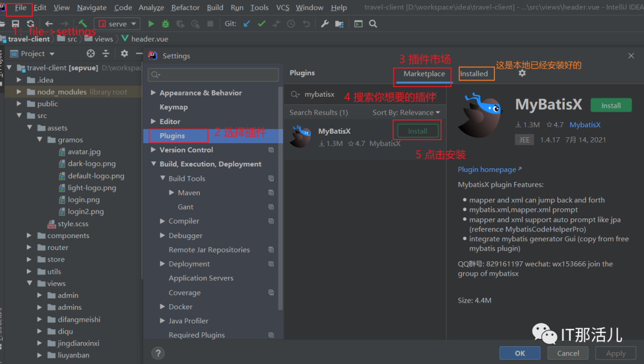This screenshot has width=644, height=364.
Task: Select Keymap in settings tree
Action: [174, 107]
